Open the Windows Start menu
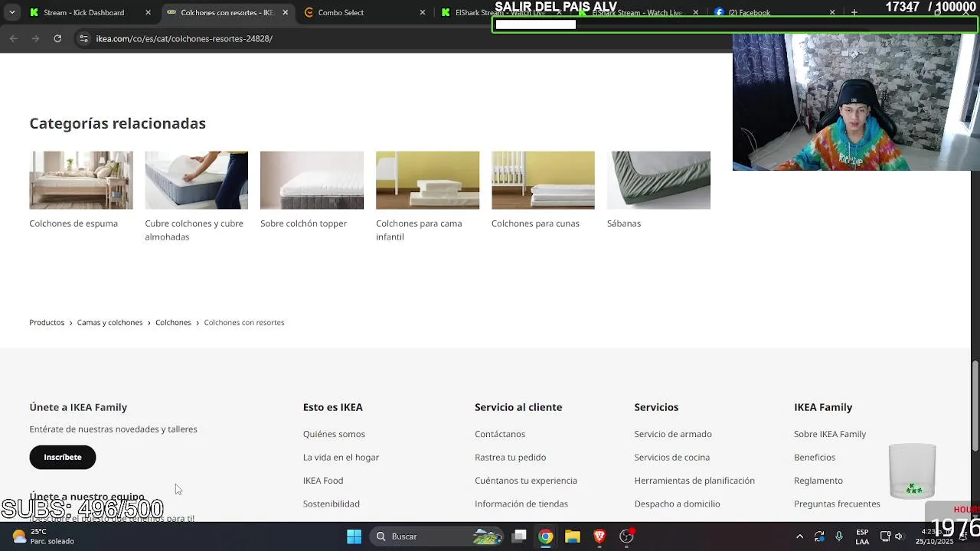Image resolution: width=980 pixels, height=551 pixels. (x=354, y=536)
